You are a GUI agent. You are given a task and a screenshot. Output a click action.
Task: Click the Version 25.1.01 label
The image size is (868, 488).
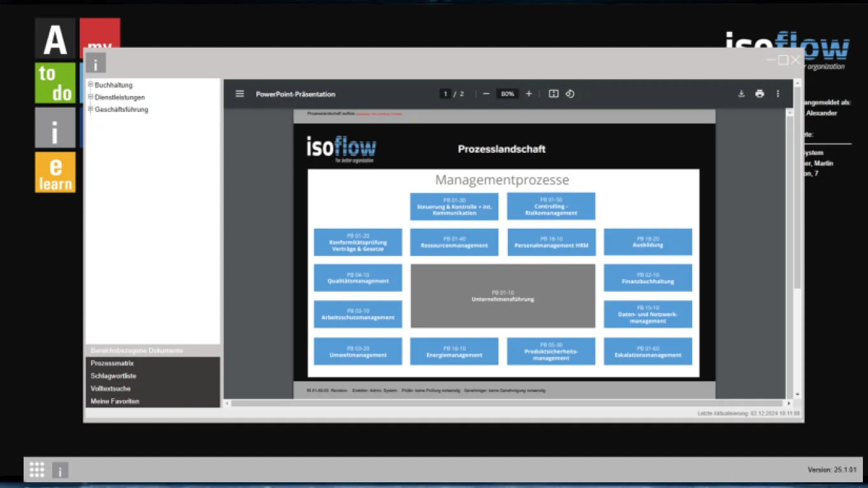point(832,470)
